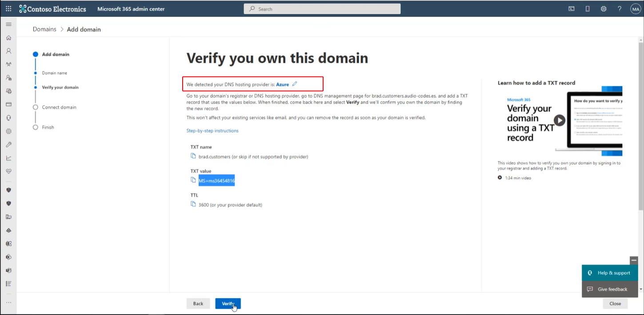Play the TXT record tutorial video
The image size is (644, 315).
coord(559,120)
